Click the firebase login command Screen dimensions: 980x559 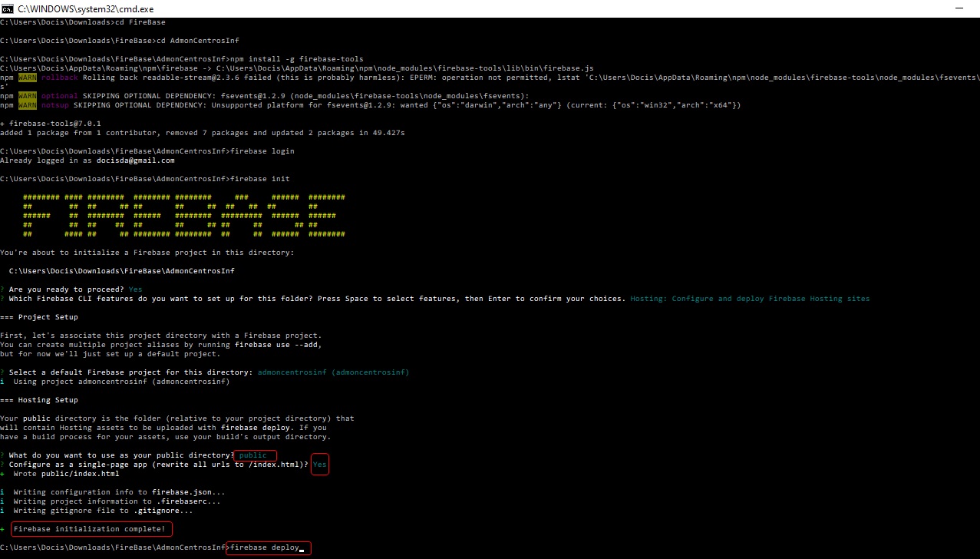tap(262, 151)
